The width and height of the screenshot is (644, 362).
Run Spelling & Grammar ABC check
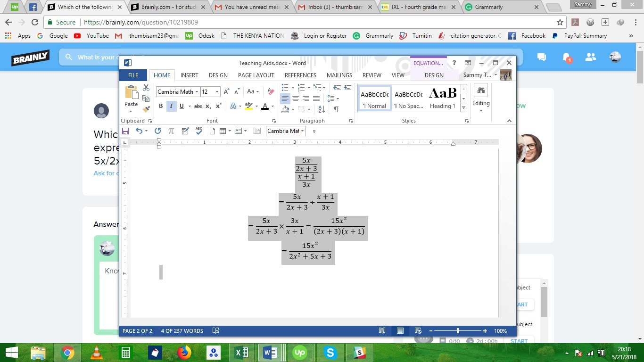(x=199, y=131)
